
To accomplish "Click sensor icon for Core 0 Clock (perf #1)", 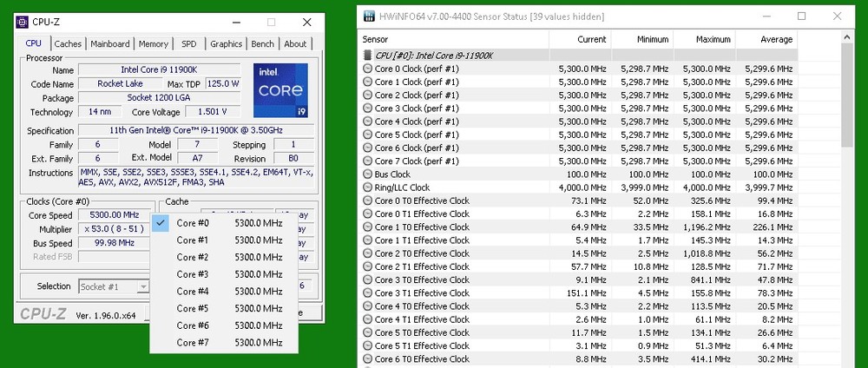I will (367, 69).
